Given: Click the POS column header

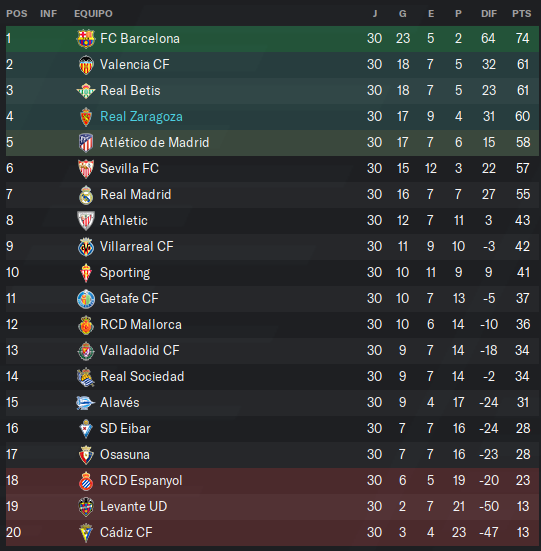Looking at the screenshot, I should pyautogui.click(x=17, y=14).
